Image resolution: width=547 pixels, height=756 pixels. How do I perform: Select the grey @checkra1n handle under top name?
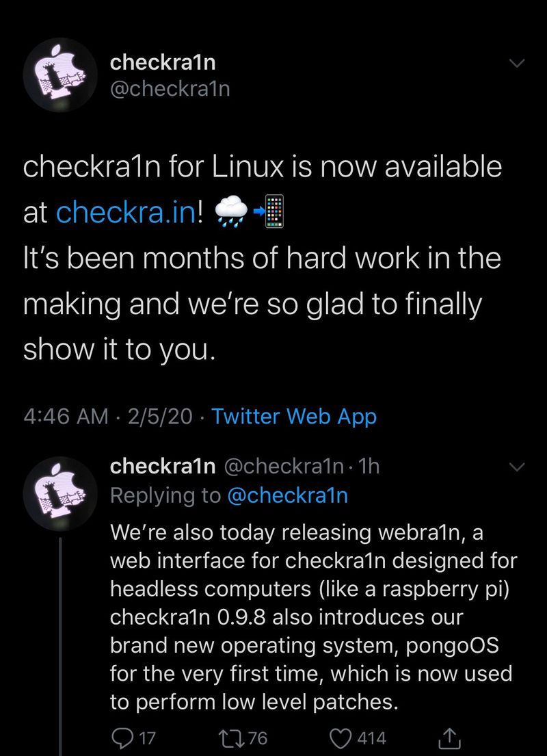point(170,89)
